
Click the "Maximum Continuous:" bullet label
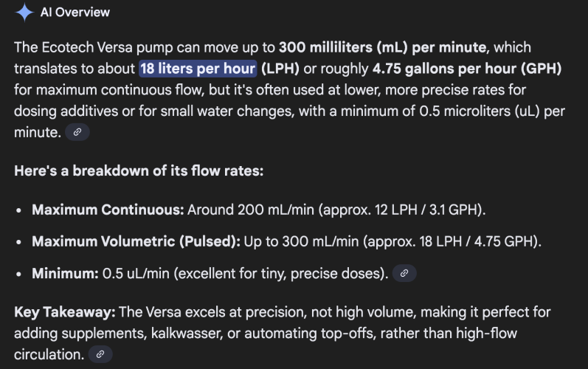108,210
